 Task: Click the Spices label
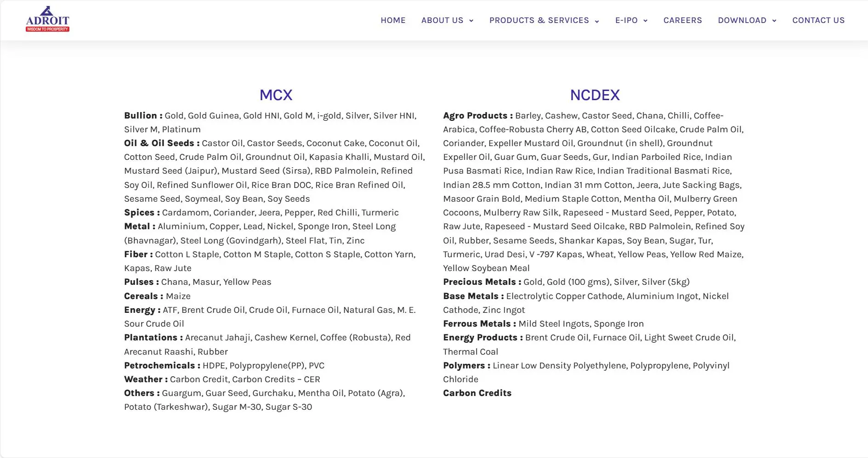[x=142, y=213]
